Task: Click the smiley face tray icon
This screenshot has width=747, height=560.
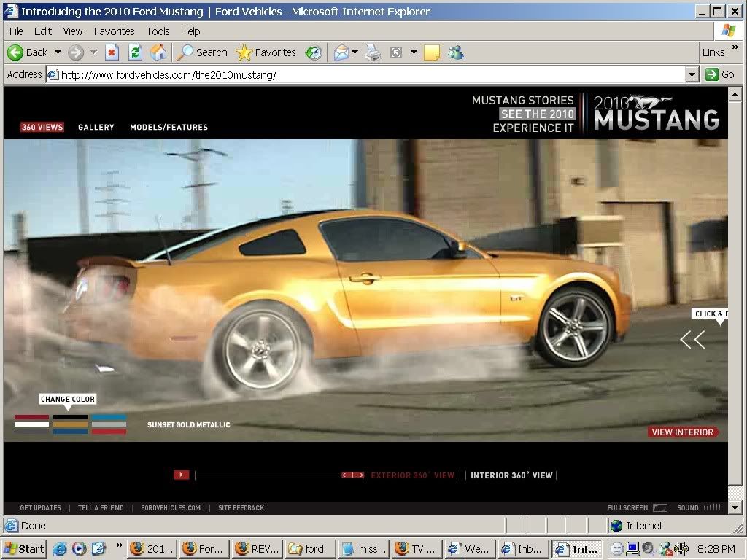Action: [617, 549]
